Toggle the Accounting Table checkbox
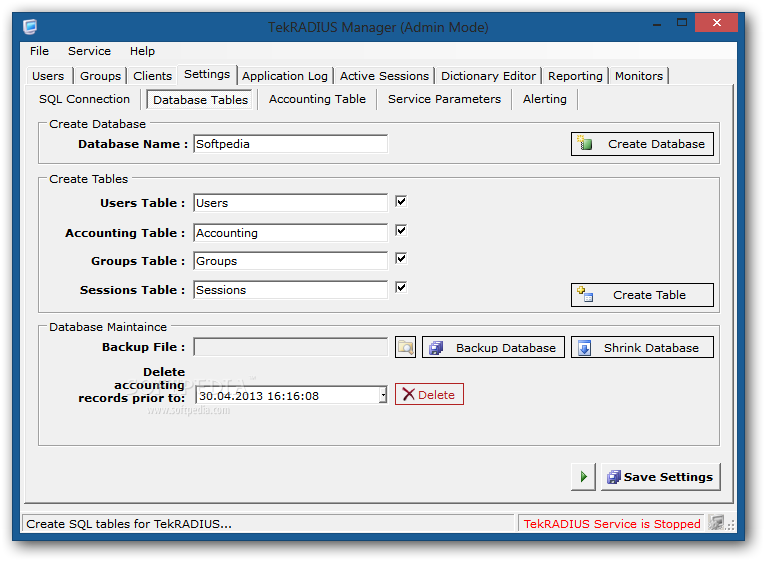The width and height of the screenshot is (765, 561). (x=401, y=230)
